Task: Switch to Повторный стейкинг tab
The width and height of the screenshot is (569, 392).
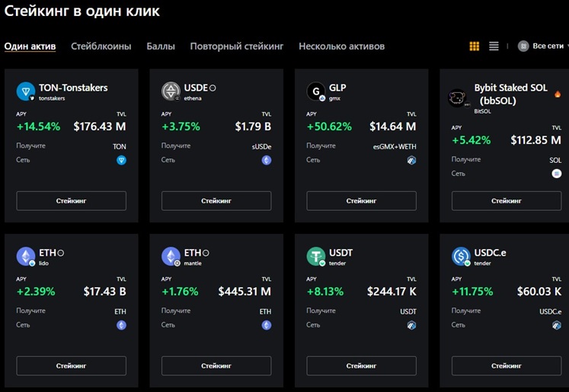Action: pos(237,46)
